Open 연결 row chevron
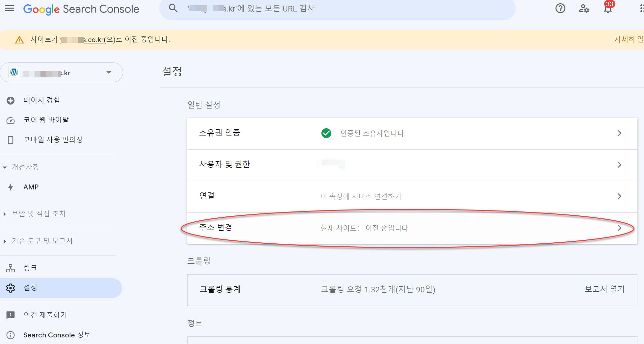This screenshot has width=644, height=344. coord(619,196)
